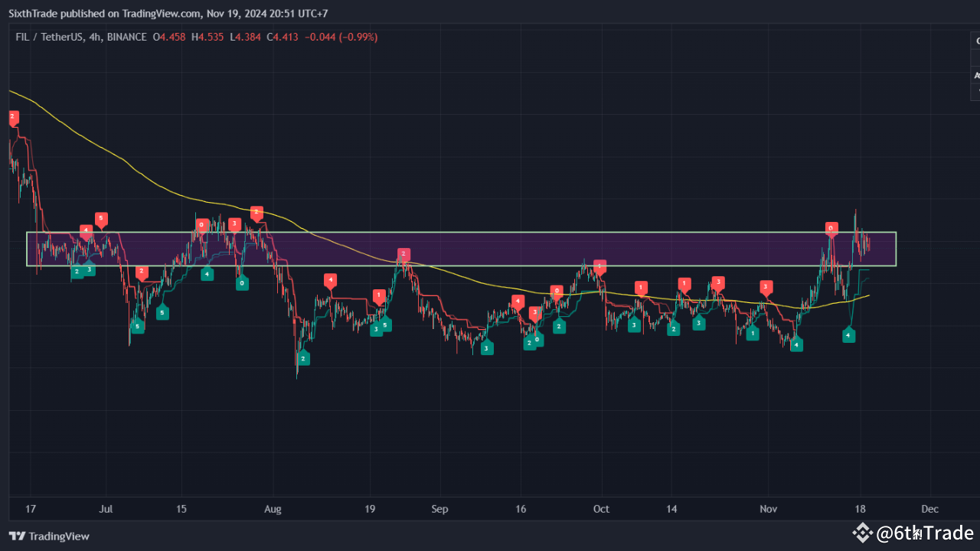
Task: Click the red marker 2 at the left chart edge
Action: 12,117
